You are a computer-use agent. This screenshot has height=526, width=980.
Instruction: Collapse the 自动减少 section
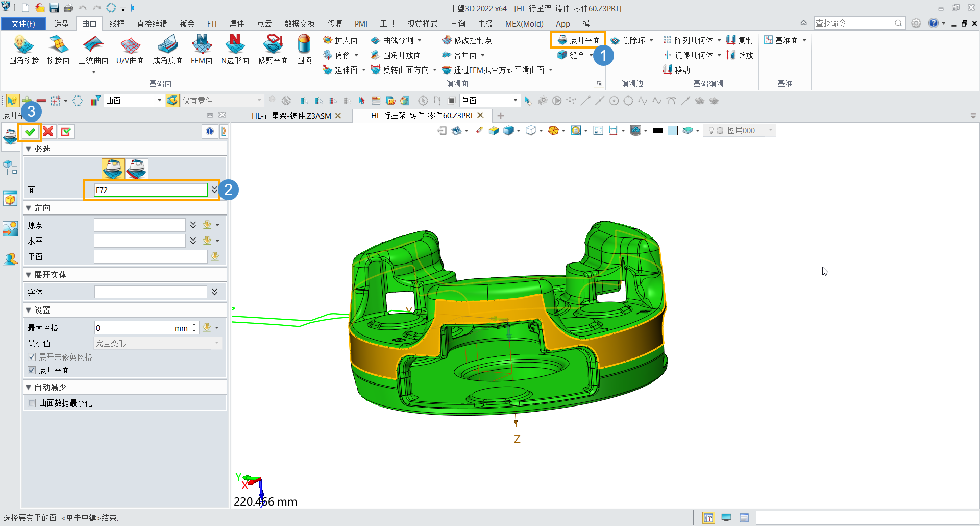coord(29,387)
